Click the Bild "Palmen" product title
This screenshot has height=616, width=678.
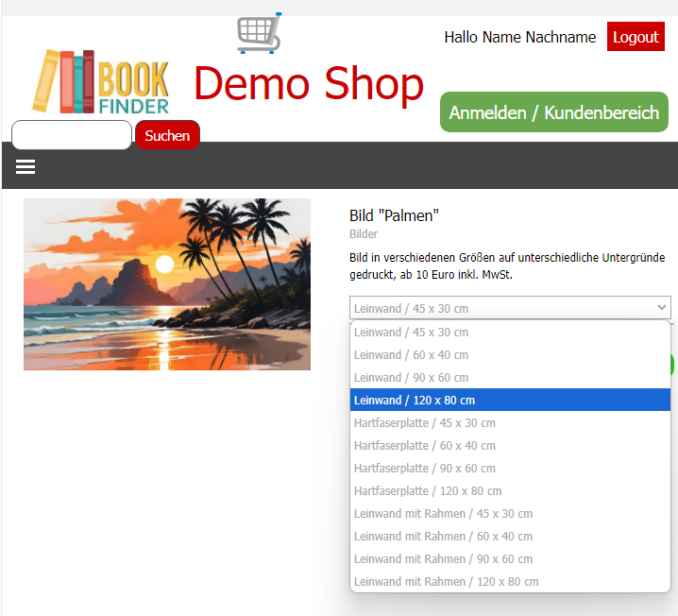click(394, 215)
